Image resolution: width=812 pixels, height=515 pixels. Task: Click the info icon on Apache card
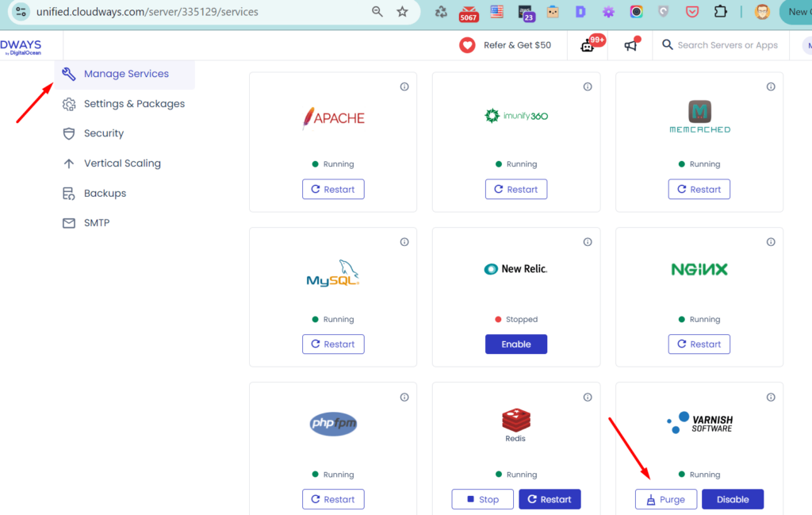coord(404,86)
